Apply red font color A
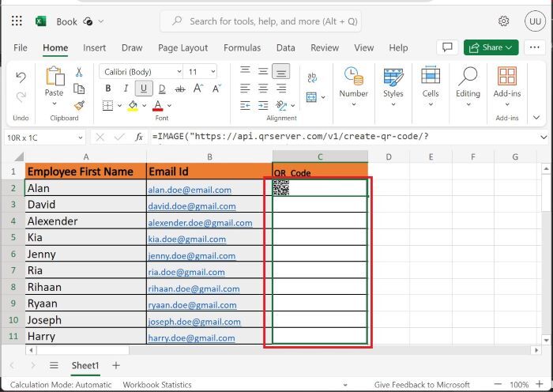Image resolution: width=553 pixels, height=392 pixels. pyautogui.click(x=158, y=105)
